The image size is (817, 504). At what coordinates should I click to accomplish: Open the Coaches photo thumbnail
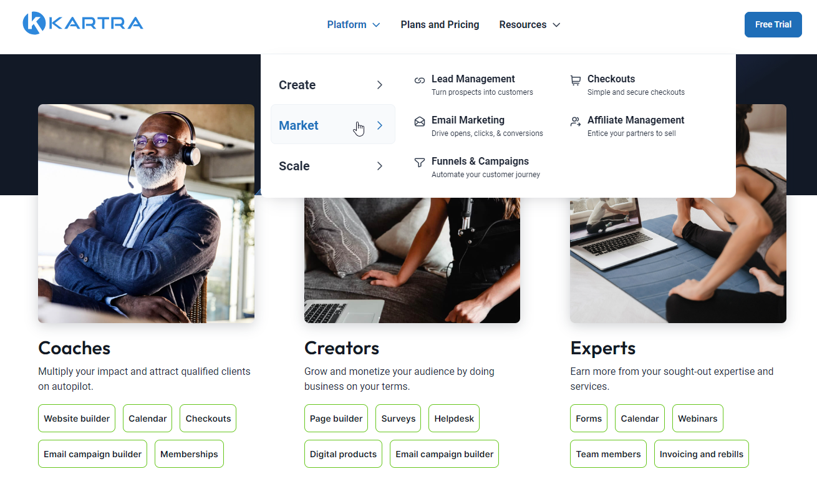pos(146,213)
